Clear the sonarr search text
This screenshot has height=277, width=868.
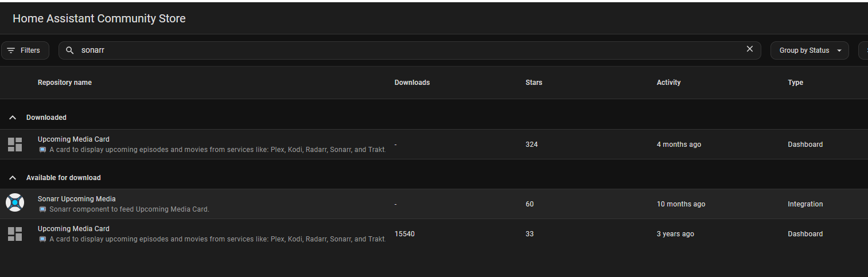(x=749, y=49)
